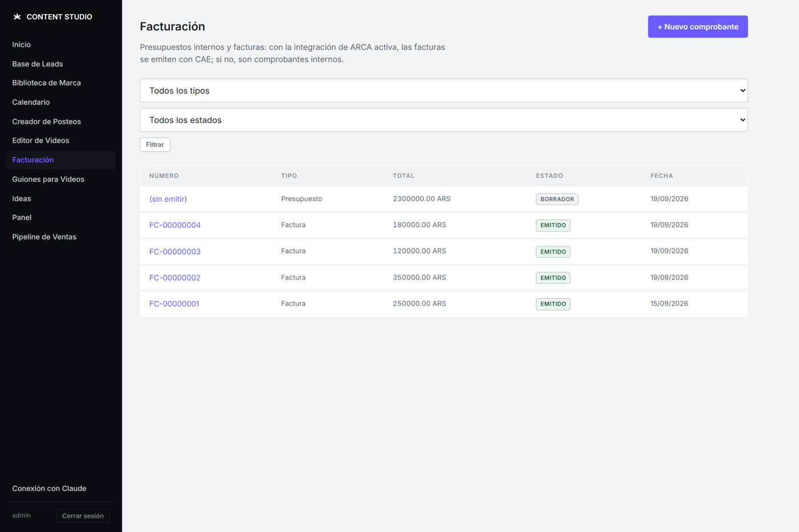Viewport: 799px width, 532px height.
Task: Open Creador de Posteos
Action: point(46,121)
